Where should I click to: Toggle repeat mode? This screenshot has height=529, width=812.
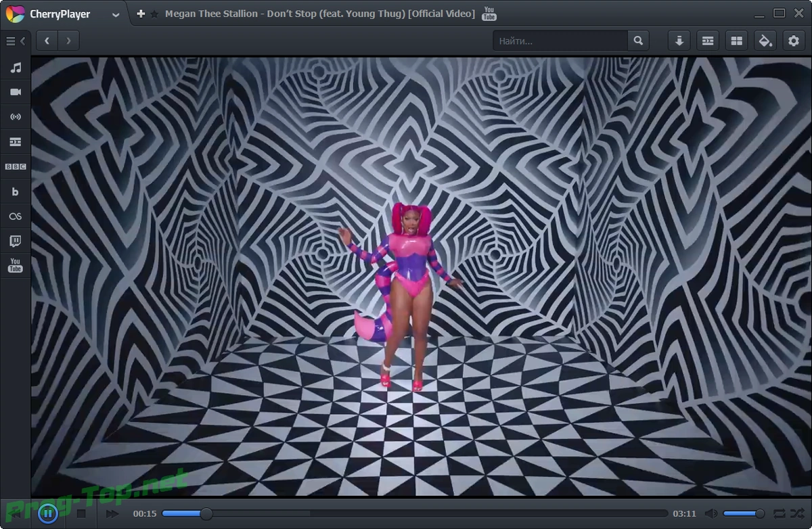(x=780, y=514)
